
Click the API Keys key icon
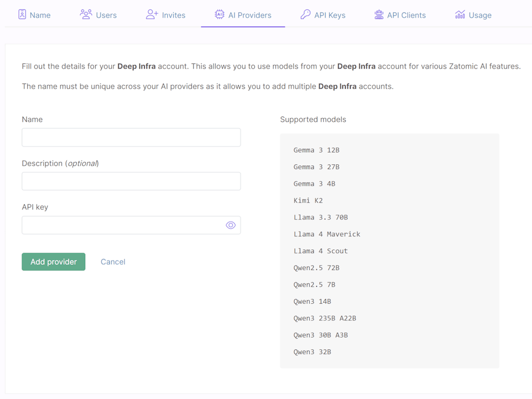coord(306,14)
